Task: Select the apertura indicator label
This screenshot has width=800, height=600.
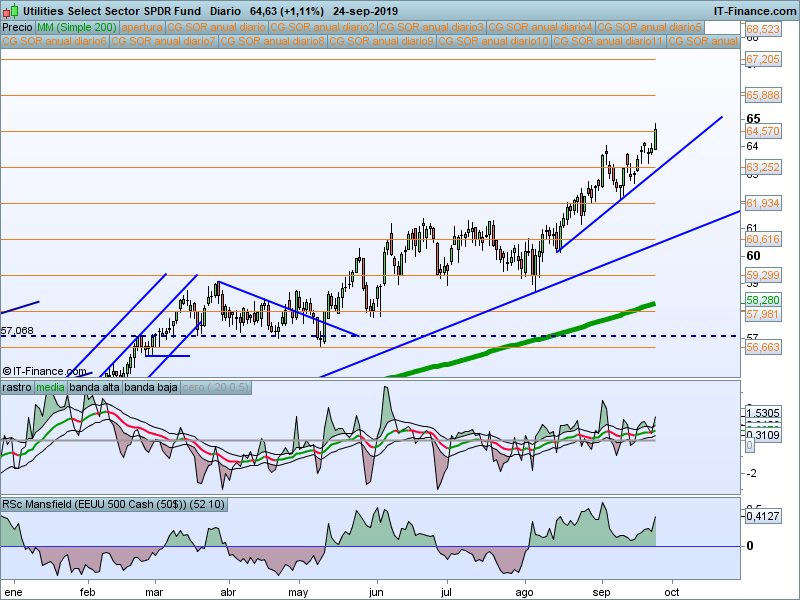Action: point(142,28)
